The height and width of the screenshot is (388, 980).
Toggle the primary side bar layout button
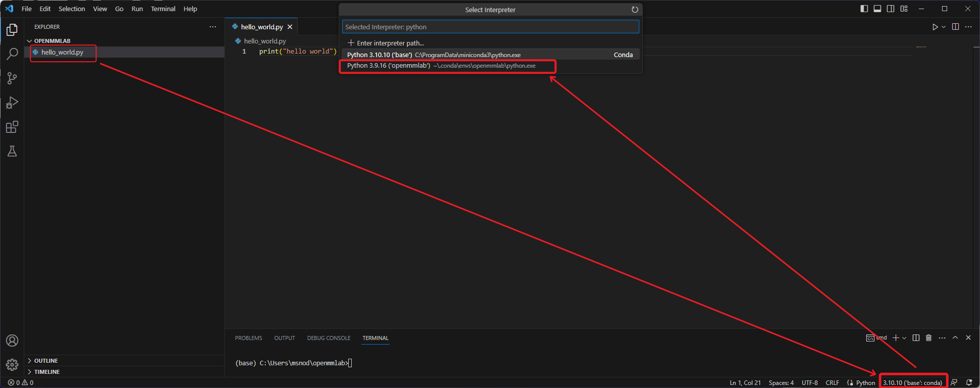[864, 9]
